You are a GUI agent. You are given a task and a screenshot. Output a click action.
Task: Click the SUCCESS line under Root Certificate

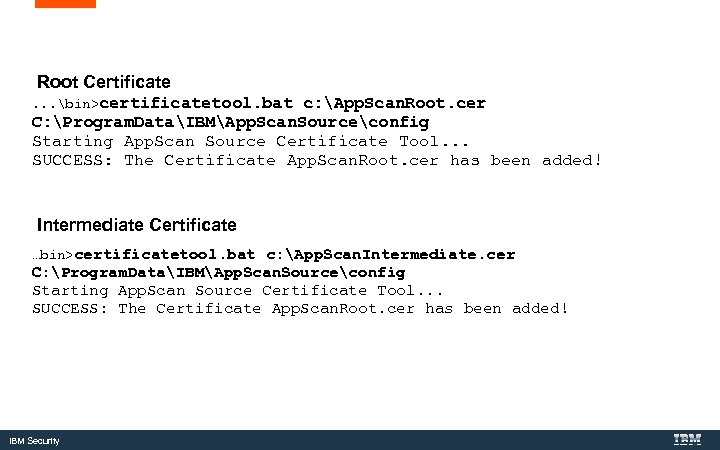pos(317,160)
